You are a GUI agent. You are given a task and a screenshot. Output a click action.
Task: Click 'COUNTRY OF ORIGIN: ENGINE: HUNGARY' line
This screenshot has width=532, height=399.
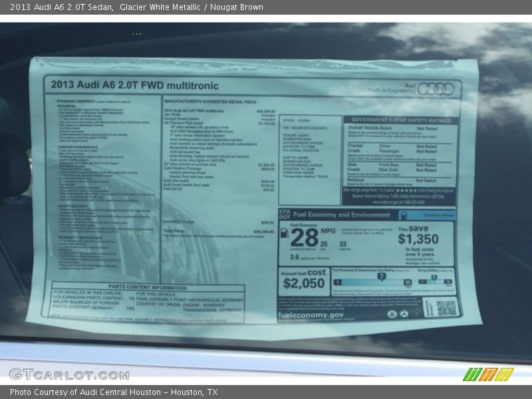tap(180, 305)
